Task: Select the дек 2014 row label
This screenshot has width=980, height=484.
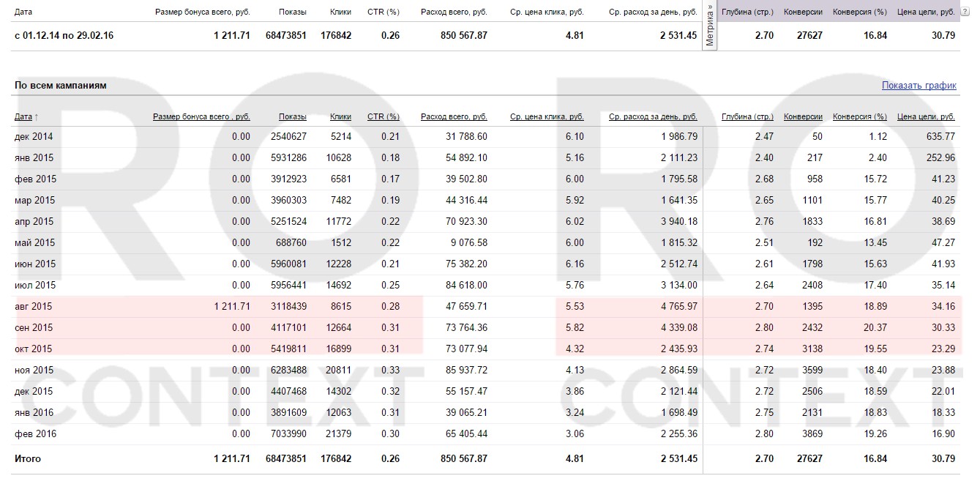Action: click(x=34, y=136)
